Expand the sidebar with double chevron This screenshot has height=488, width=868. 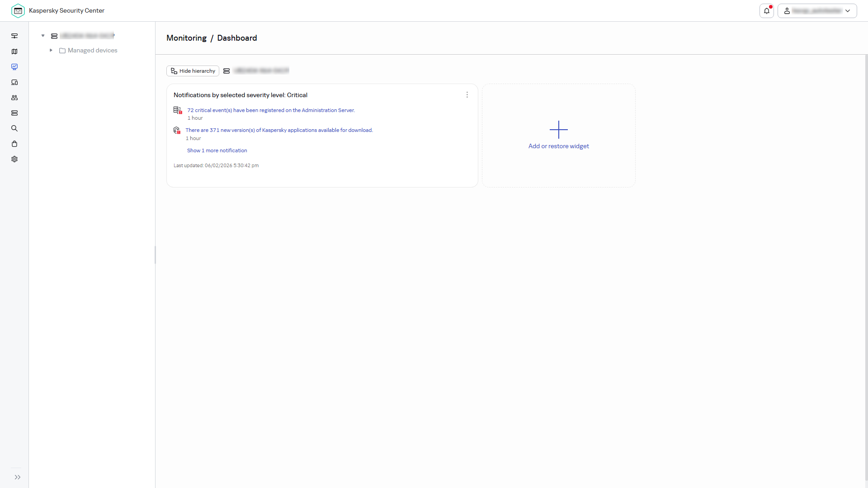(18, 477)
